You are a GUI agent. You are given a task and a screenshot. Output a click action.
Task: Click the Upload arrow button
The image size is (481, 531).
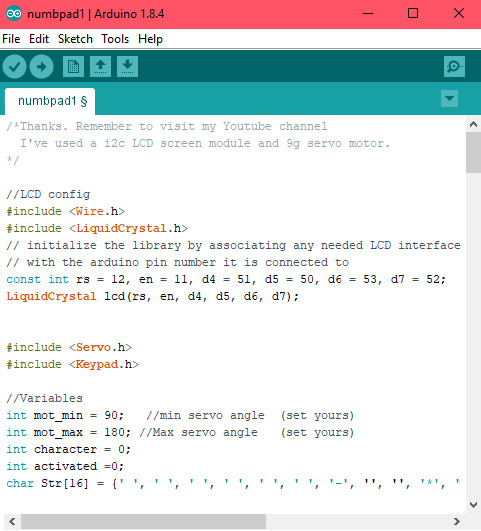41,67
